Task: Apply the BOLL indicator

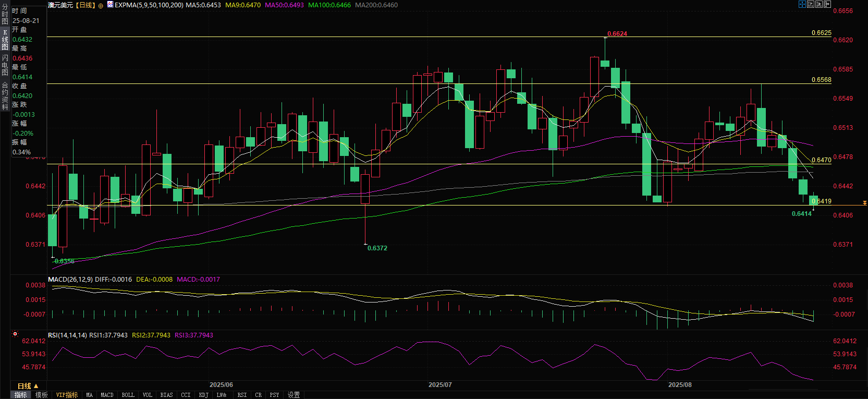Action: coord(128,395)
